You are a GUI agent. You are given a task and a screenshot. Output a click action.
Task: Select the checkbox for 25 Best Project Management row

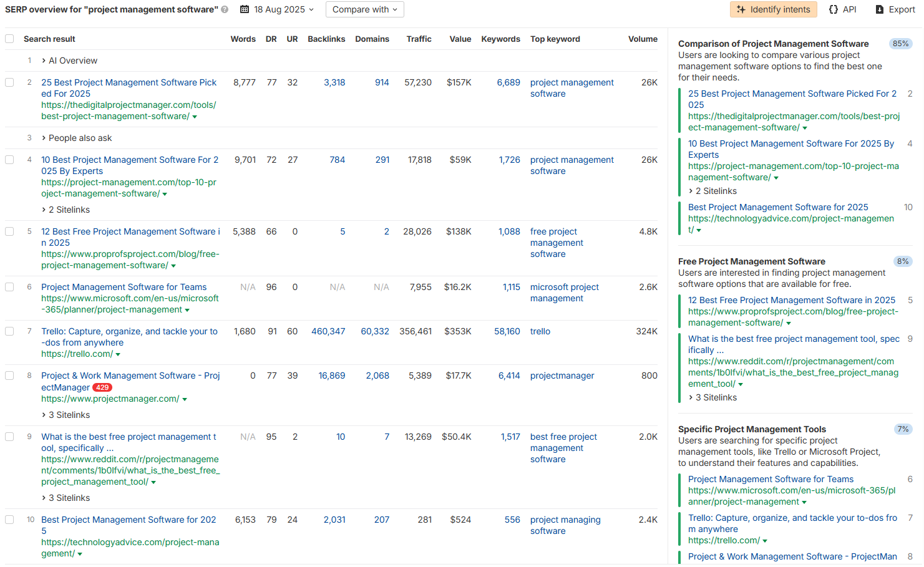(x=9, y=82)
